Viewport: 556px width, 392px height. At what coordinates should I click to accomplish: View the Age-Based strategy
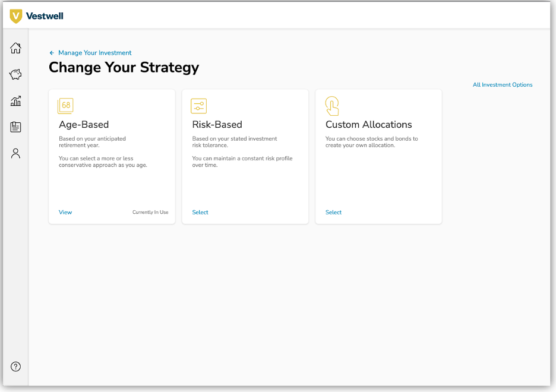coord(65,212)
